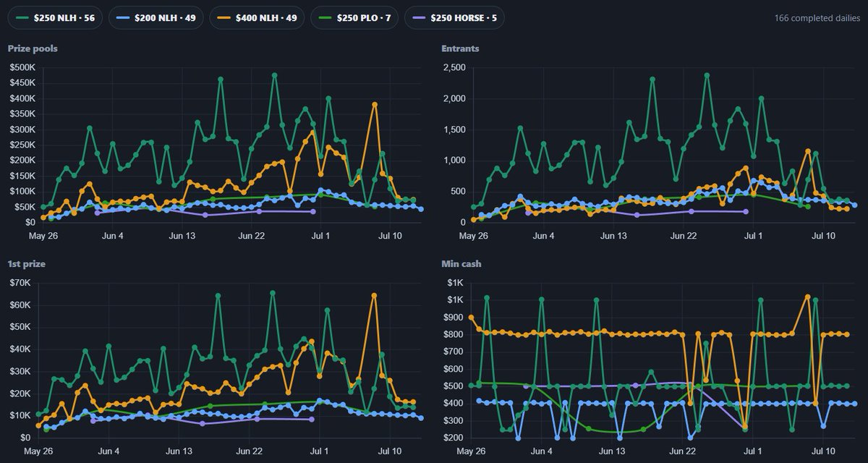
Task: Click the 'Prize pools' chart title
Action: tap(33, 48)
